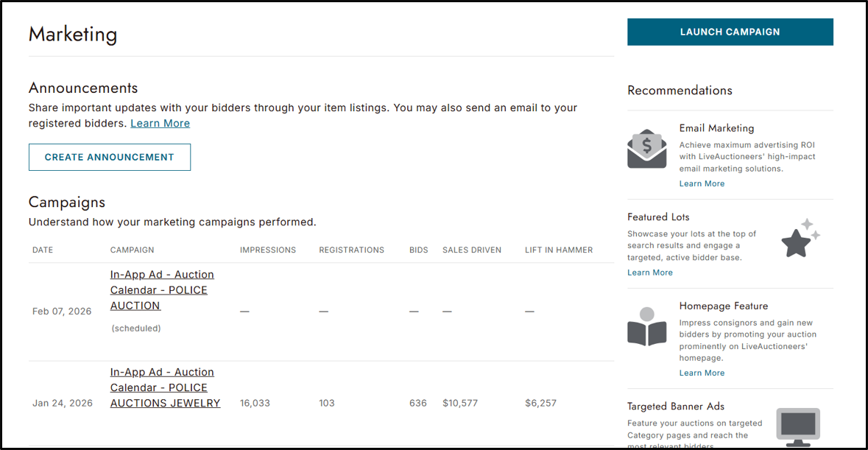Open Learn More under Featured Lots

pyautogui.click(x=650, y=273)
